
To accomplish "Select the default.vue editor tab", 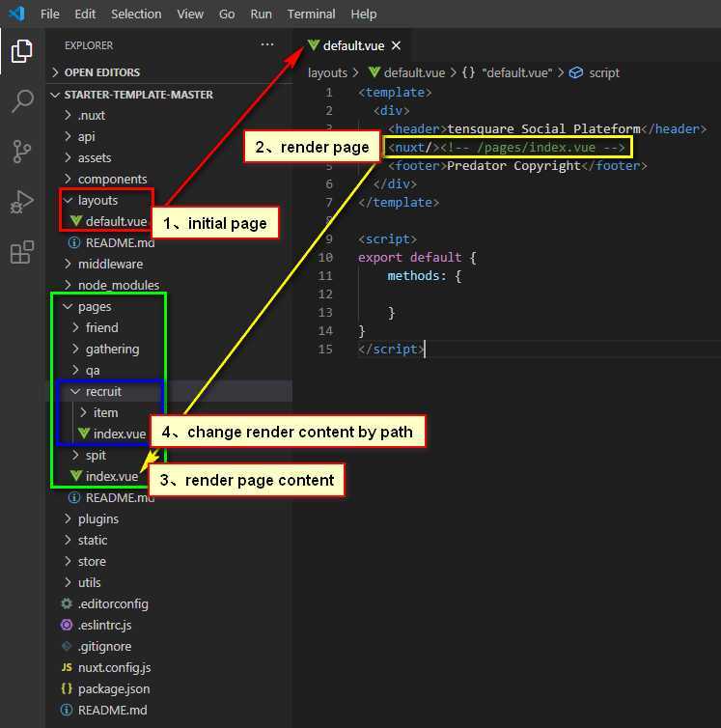I will click(x=353, y=46).
